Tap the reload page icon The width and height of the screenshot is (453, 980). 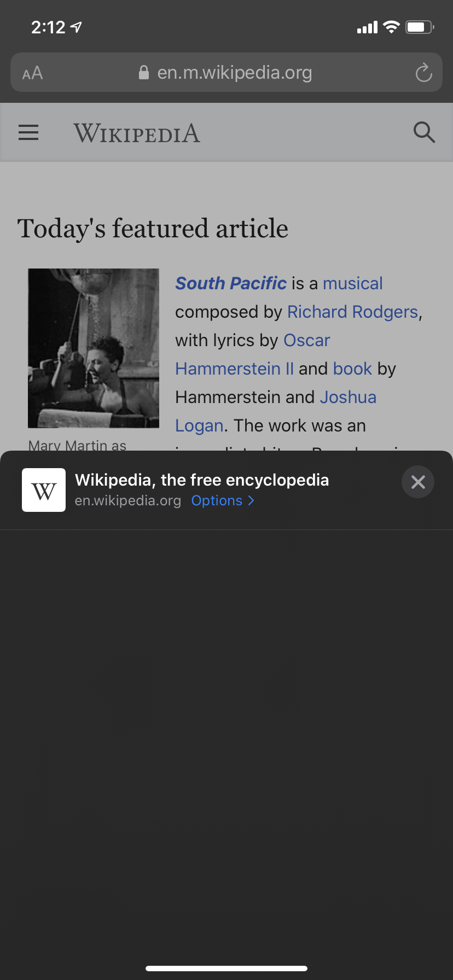coord(423,73)
